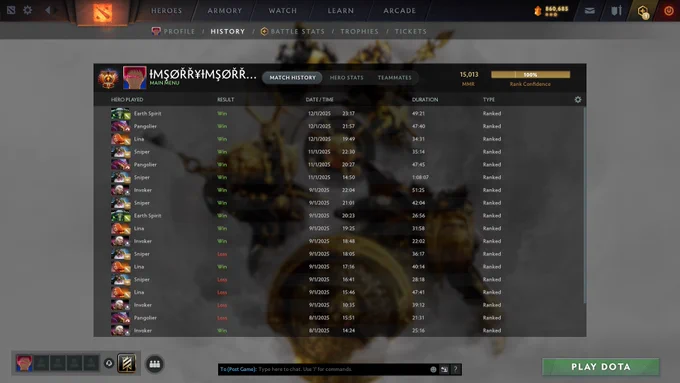Click the DATE / TIME column header

click(320, 100)
